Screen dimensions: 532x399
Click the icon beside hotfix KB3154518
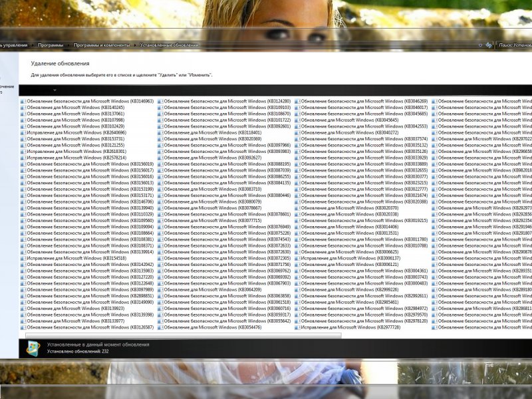(x=23, y=258)
